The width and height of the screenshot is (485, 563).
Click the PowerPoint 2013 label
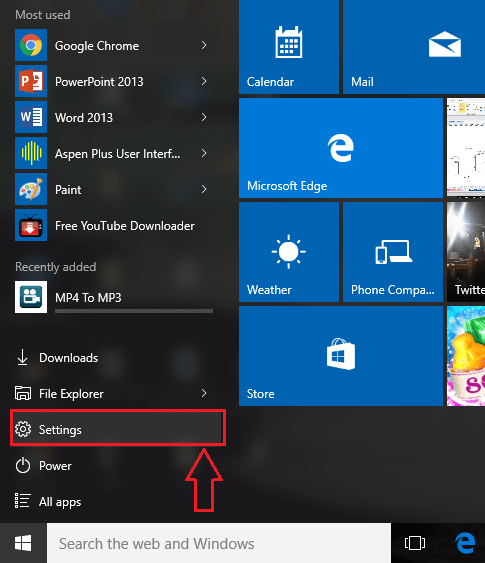(x=99, y=82)
